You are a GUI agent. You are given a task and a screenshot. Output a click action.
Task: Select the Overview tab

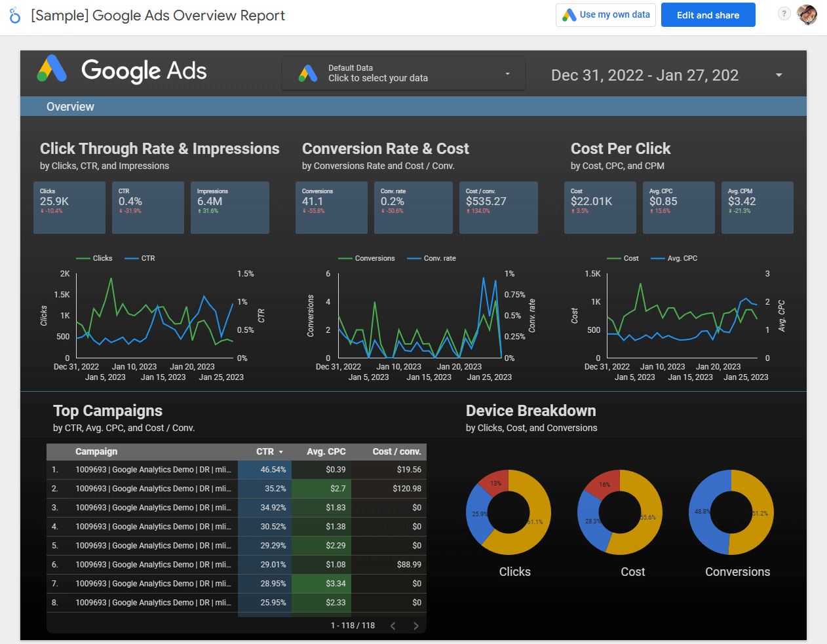tap(70, 107)
